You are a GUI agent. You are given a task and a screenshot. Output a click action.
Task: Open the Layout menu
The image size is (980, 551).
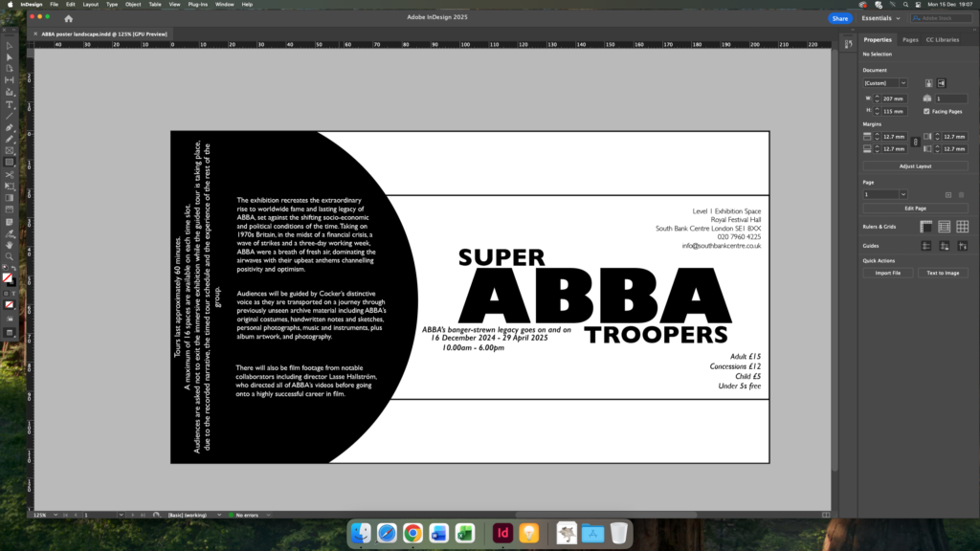click(91, 5)
